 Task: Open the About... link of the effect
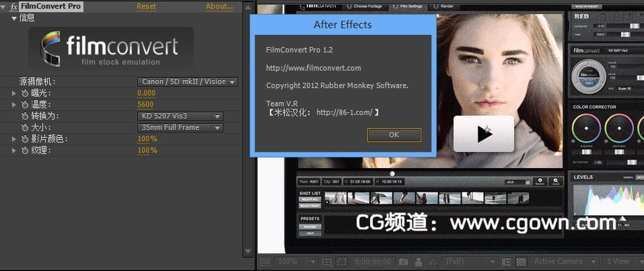[219, 6]
